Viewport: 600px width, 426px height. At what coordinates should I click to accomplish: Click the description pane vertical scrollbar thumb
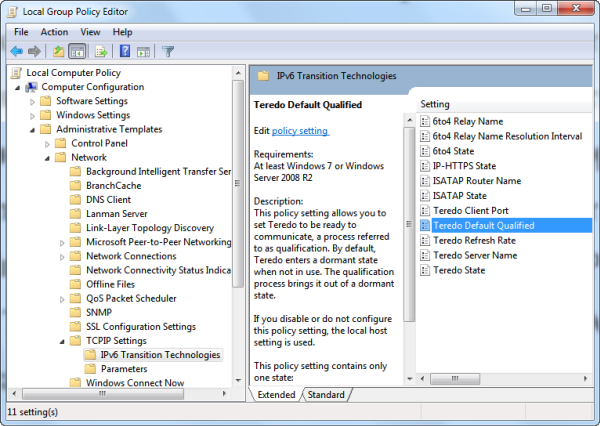[409, 224]
